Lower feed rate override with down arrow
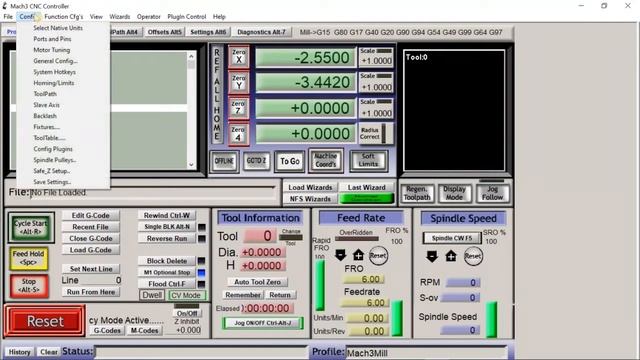The image size is (640, 360). pyautogui.click(x=340, y=256)
